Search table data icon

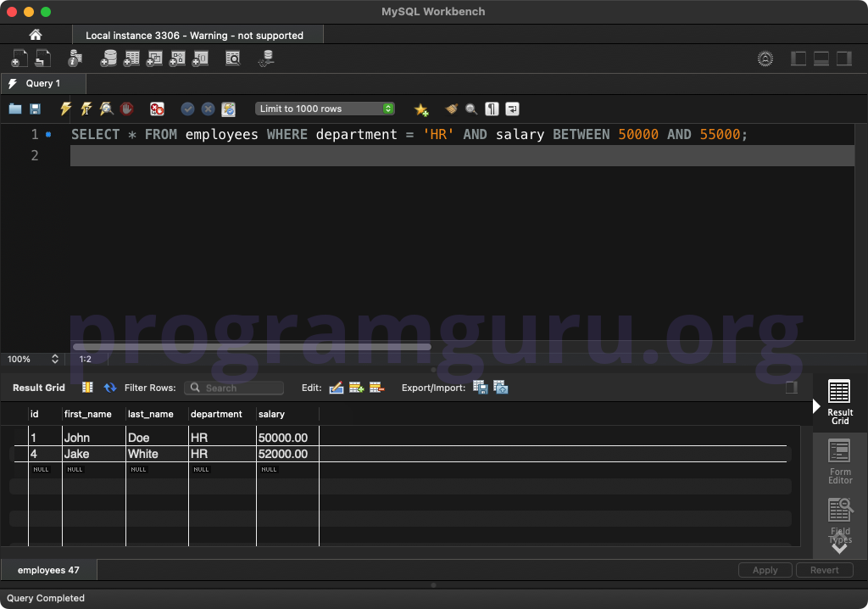(x=233, y=59)
